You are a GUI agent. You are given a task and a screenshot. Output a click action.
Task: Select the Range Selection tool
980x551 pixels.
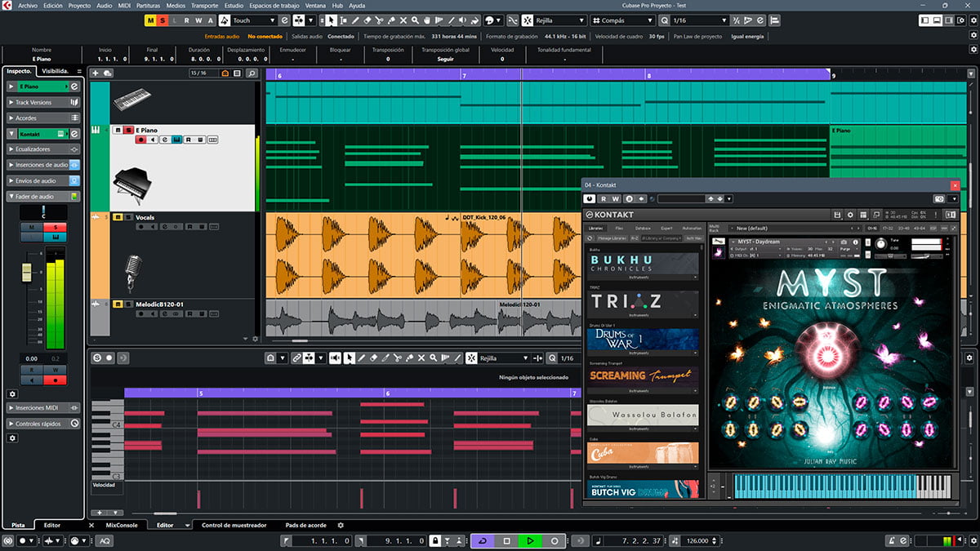click(345, 20)
